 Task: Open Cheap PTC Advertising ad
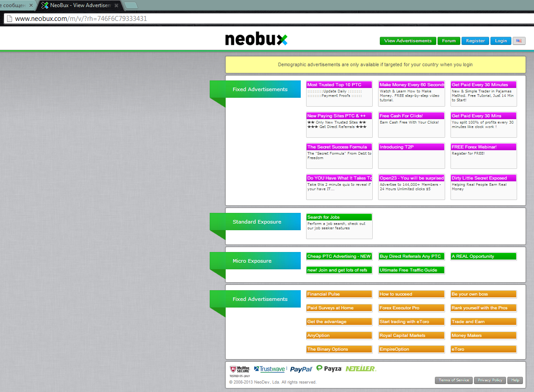pyautogui.click(x=339, y=256)
